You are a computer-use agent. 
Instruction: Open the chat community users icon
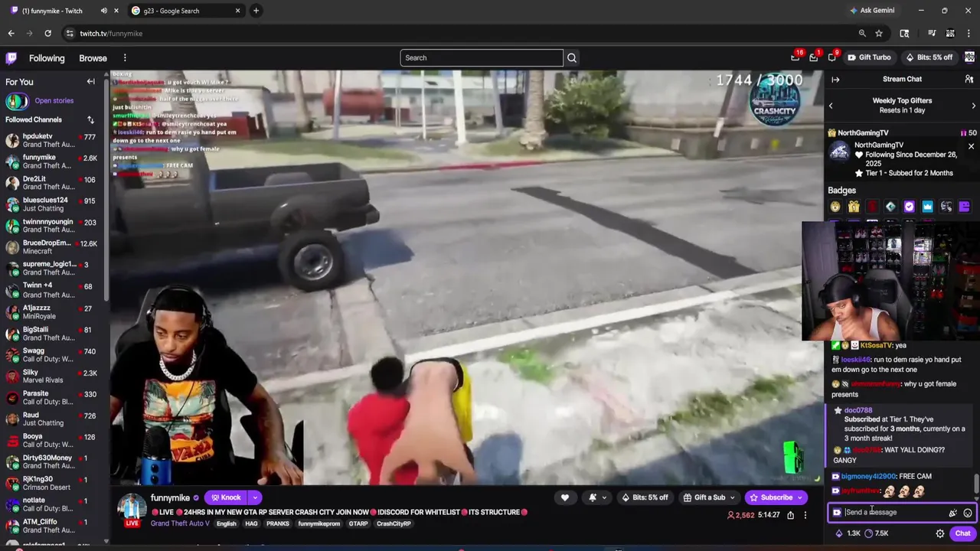[x=969, y=80]
